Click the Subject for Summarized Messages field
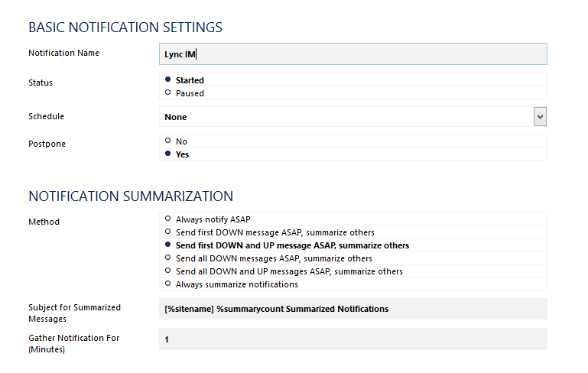This screenshot has height=373, width=588. pyautogui.click(x=352, y=309)
